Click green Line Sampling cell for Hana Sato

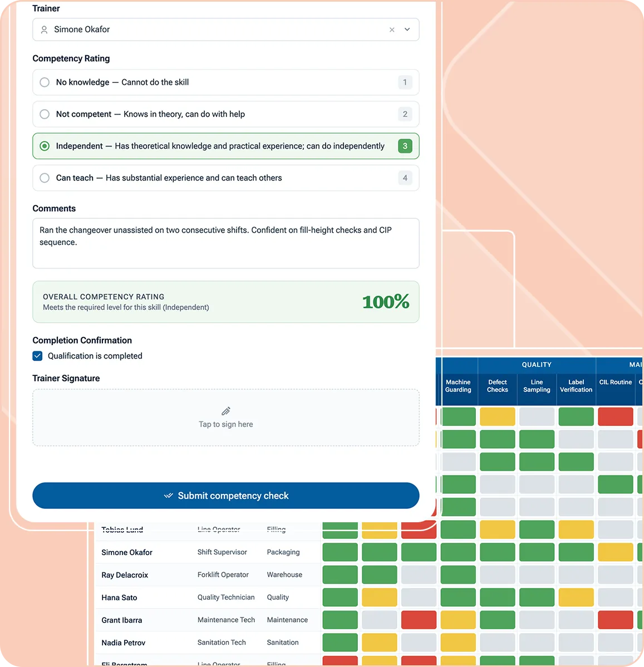[537, 597]
